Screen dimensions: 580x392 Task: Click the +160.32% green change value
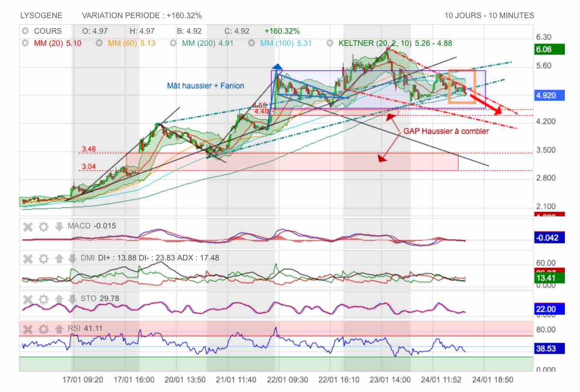(x=282, y=31)
